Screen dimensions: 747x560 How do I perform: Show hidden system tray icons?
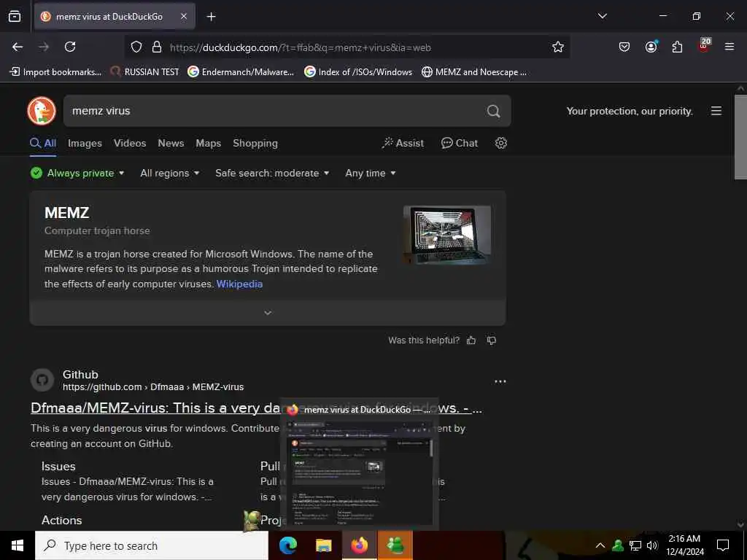pos(600,545)
